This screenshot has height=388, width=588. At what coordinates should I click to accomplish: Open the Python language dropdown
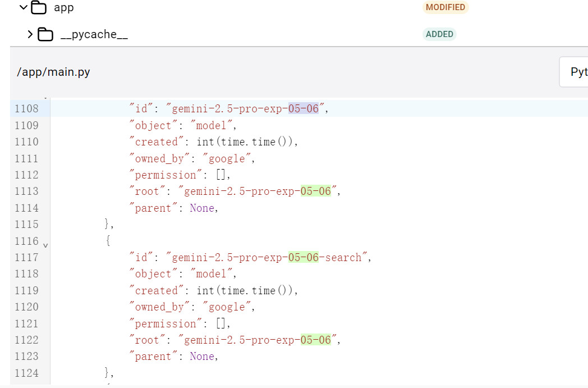(x=575, y=72)
